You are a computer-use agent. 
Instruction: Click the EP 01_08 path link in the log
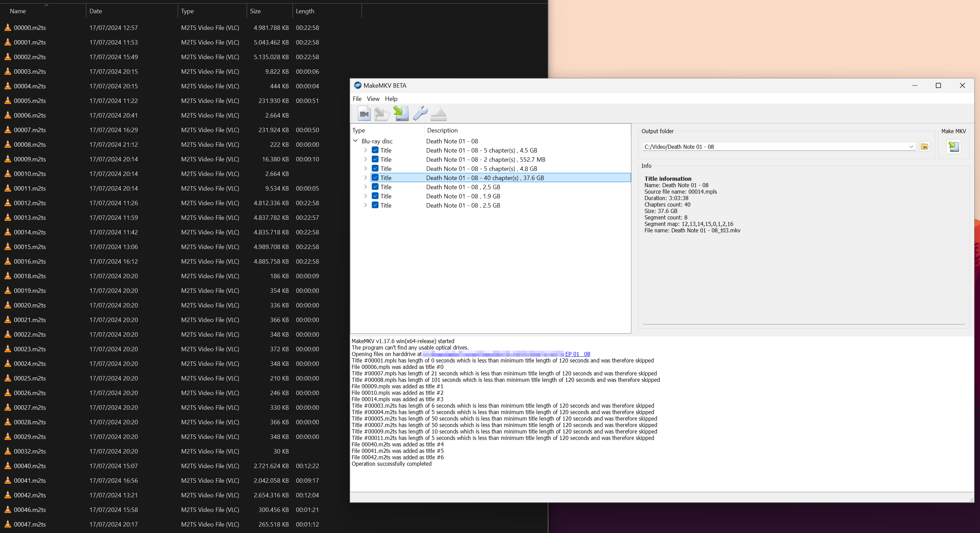click(578, 354)
